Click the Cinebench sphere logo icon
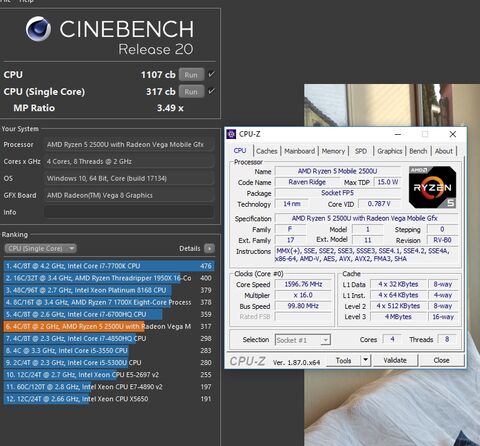 click(38, 29)
